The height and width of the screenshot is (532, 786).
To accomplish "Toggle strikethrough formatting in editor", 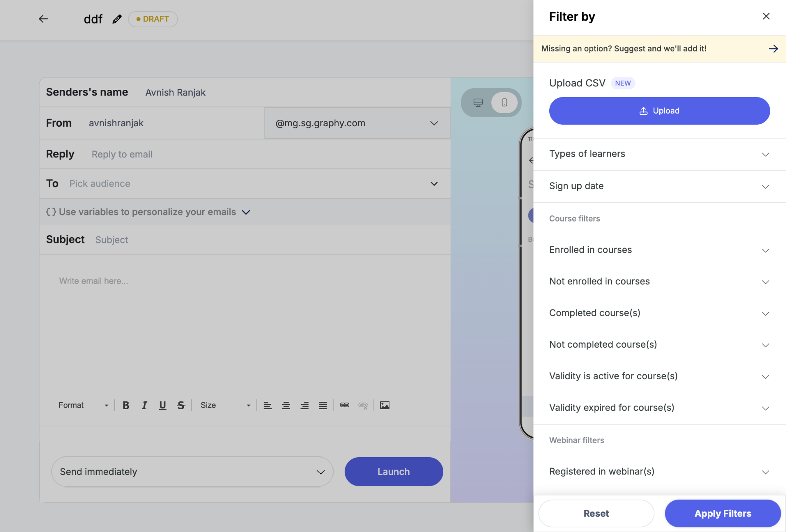I will [181, 405].
